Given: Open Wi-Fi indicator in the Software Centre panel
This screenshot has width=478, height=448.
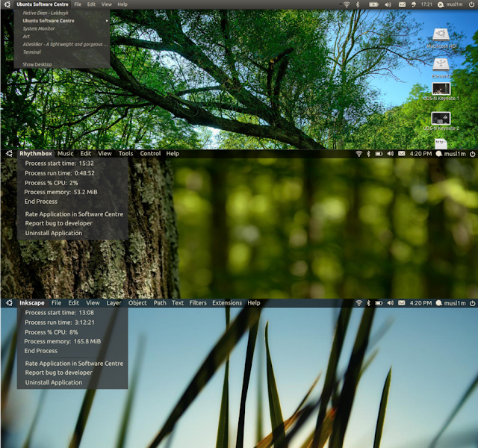Looking at the screenshot, I should tap(347, 4).
